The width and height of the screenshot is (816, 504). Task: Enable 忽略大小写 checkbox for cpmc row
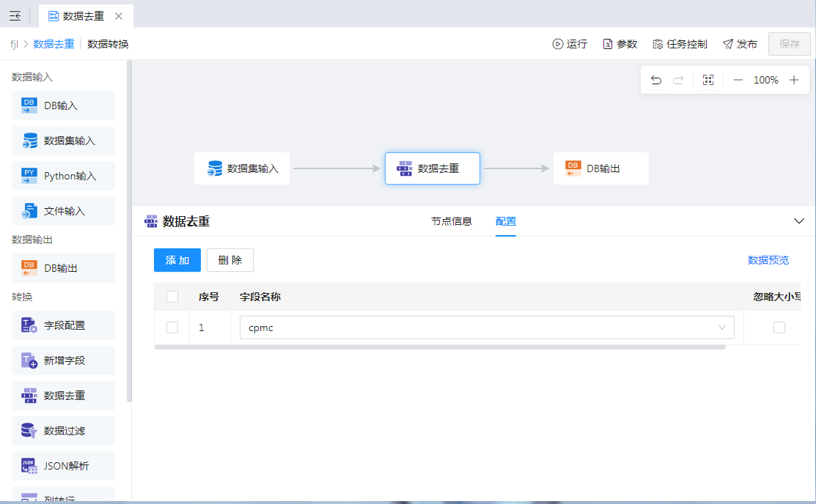pos(779,327)
